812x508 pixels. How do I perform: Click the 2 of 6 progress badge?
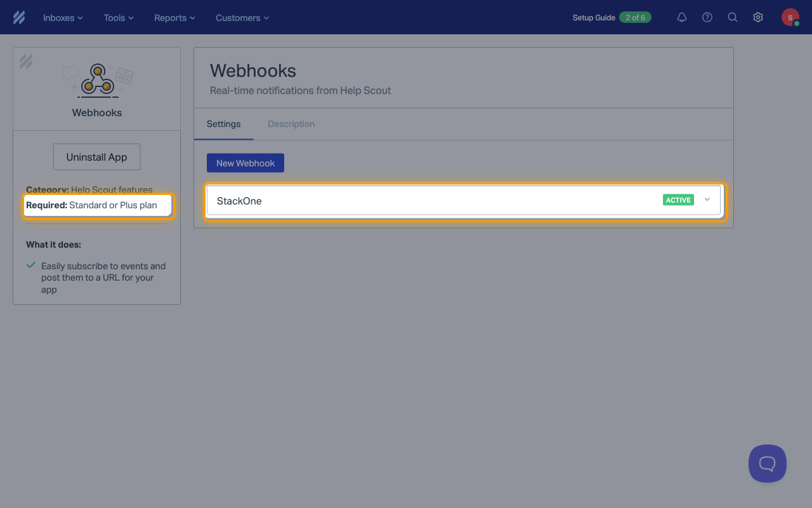(635, 18)
